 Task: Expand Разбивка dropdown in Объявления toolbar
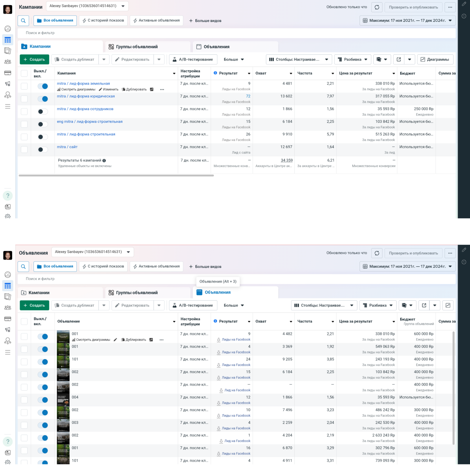pyautogui.click(x=378, y=305)
